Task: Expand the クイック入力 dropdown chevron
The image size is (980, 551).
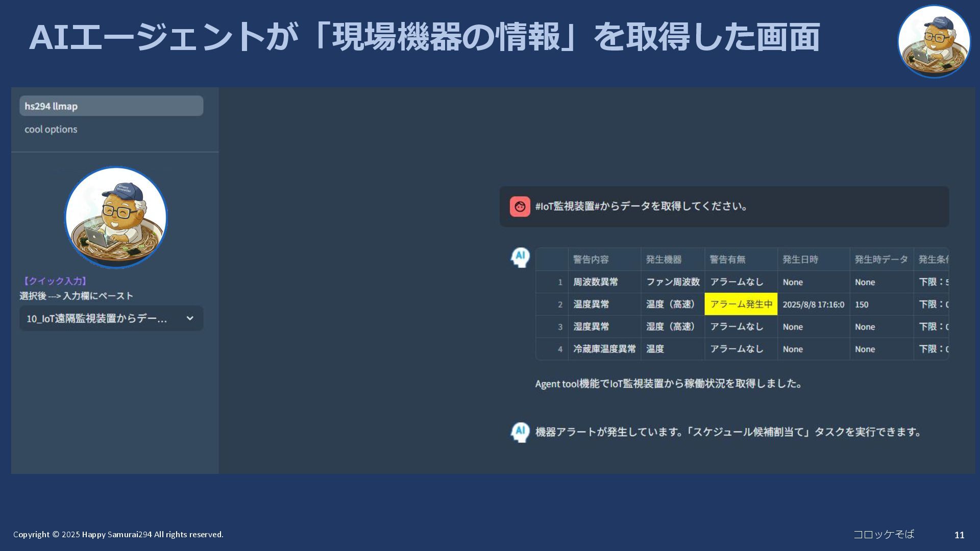Action: coord(190,318)
